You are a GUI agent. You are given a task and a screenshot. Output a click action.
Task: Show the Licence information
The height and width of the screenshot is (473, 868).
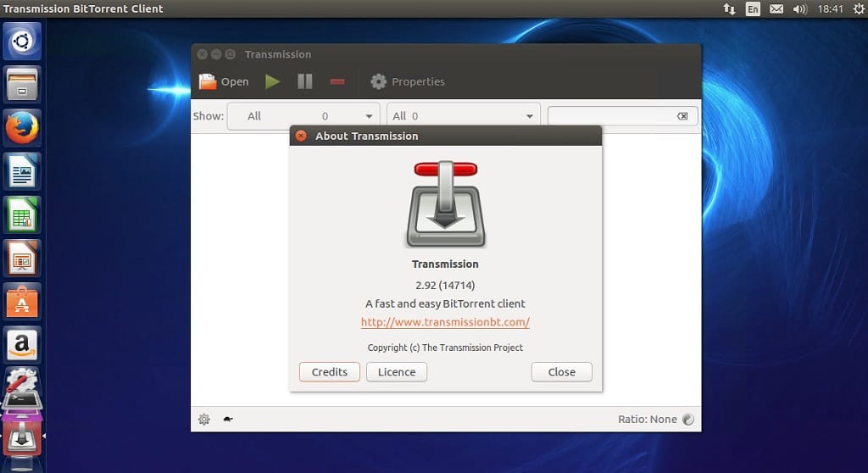pyautogui.click(x=397, y=372)
